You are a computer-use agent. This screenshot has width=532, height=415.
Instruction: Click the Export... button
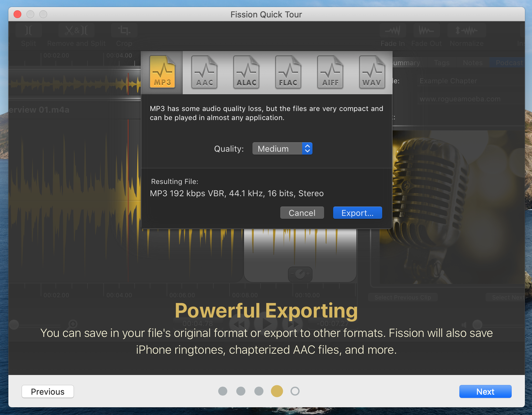(x=357, y=213)
